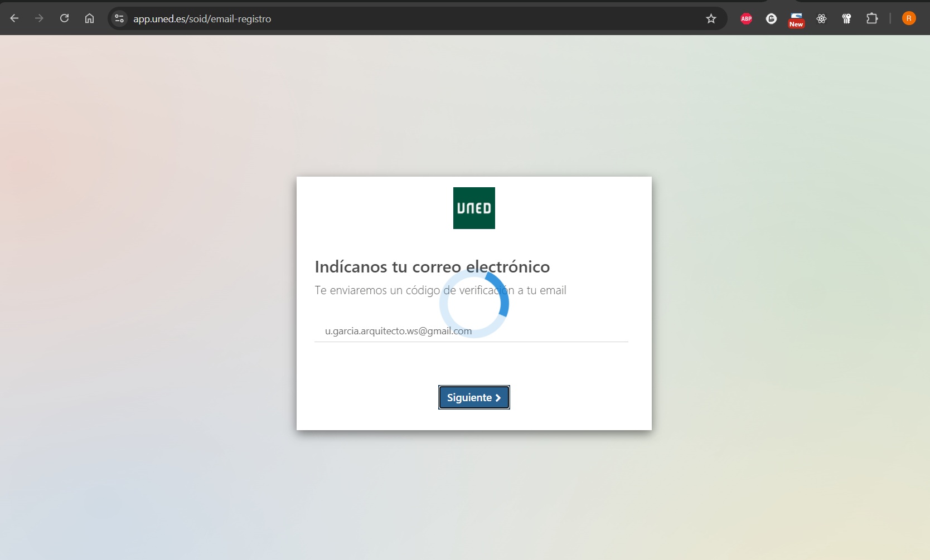Click the green UNED logo

[x=474, y=208]
